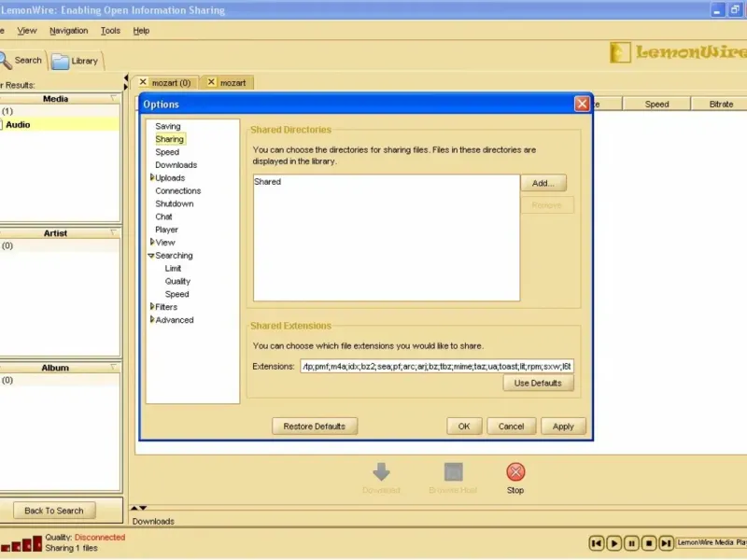Click the Disconnected quality status

pos(100,538)
